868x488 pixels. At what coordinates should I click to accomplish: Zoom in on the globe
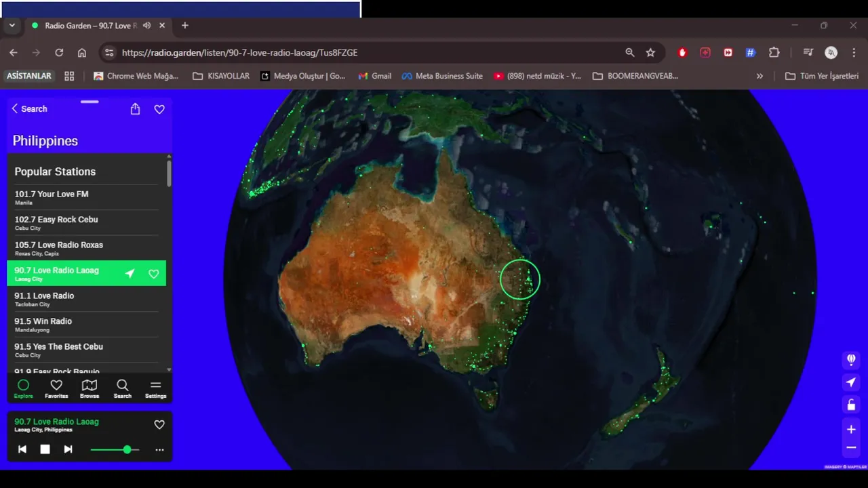(x=851, y=429)
